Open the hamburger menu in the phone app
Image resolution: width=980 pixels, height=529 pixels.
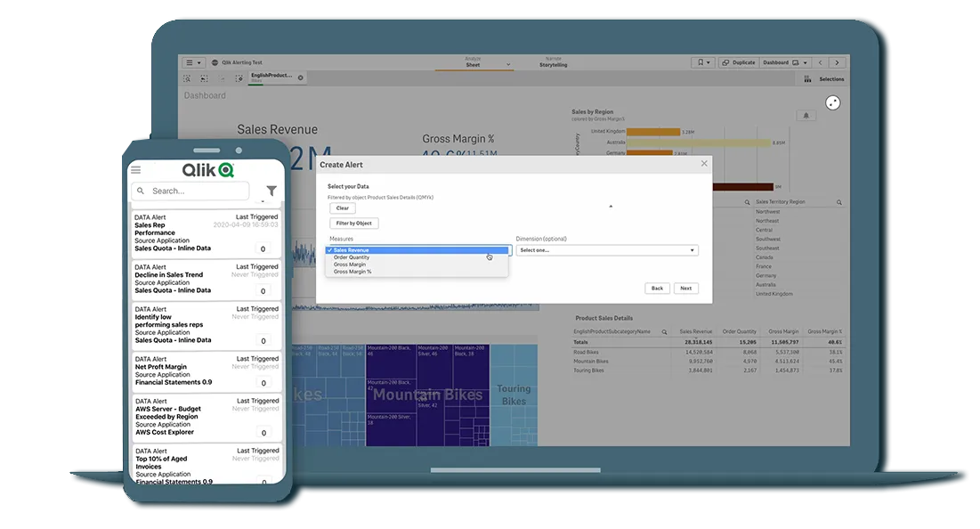pyautogui.click(x=135, y=170)
